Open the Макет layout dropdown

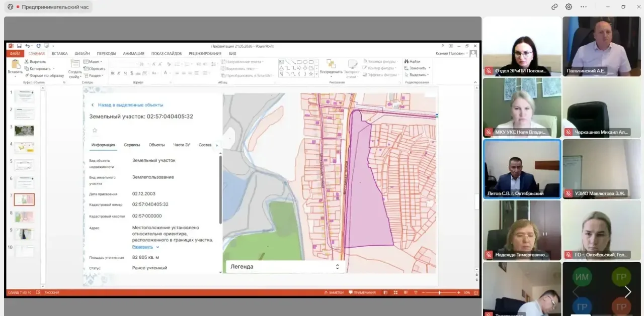(x=93, y=62)
